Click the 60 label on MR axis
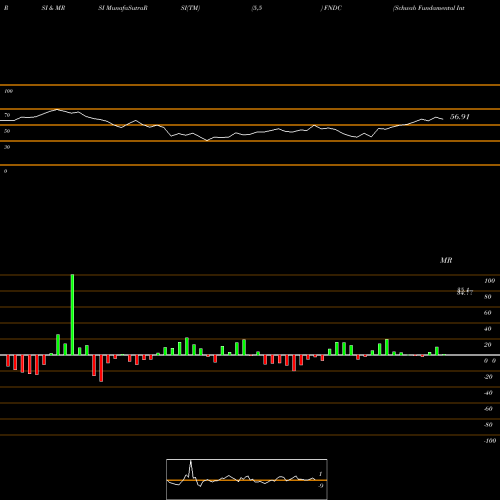Image resolution: width=500 pixels, height=500 pixels. [x=488, y=313]
